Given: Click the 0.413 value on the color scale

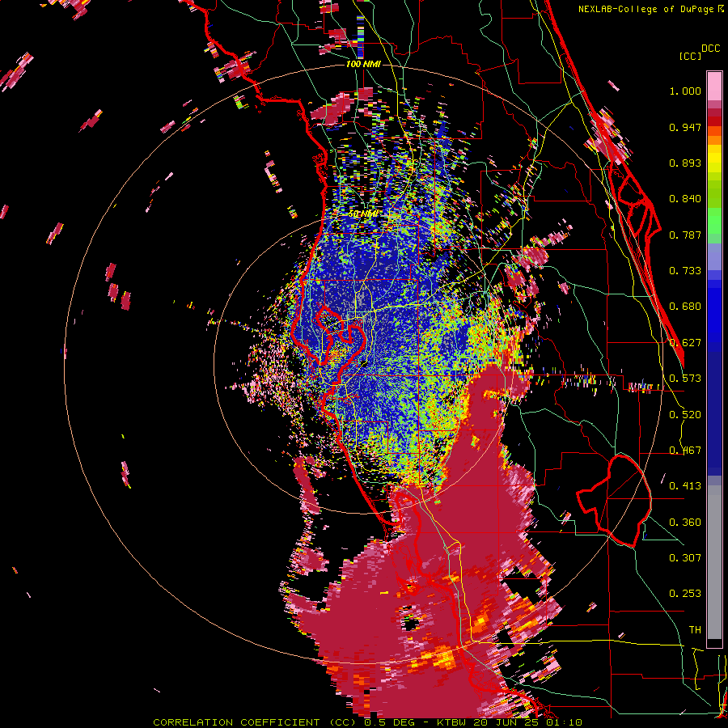Looking at the screenshot, I should pyautogui.click(x=685, y=486).
